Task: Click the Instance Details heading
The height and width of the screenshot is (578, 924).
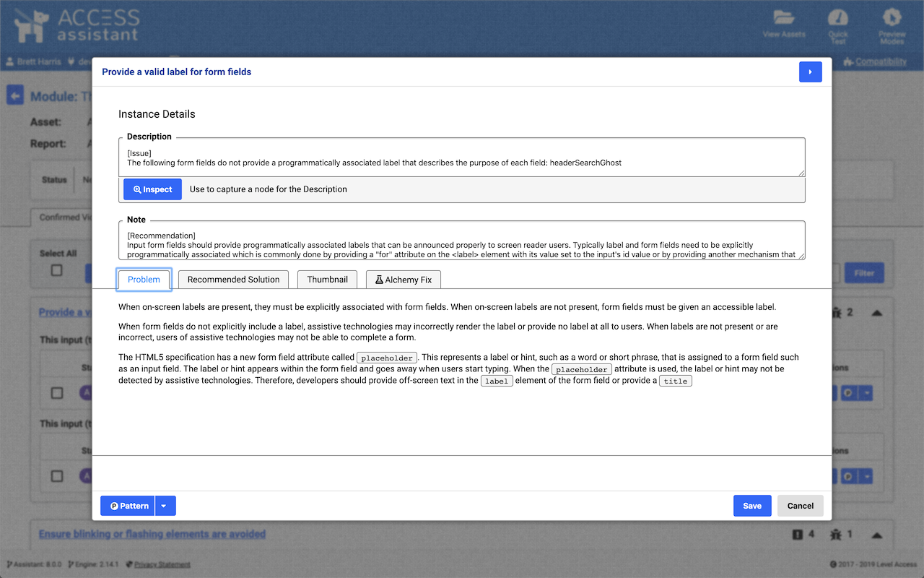Action: point(157,114)
